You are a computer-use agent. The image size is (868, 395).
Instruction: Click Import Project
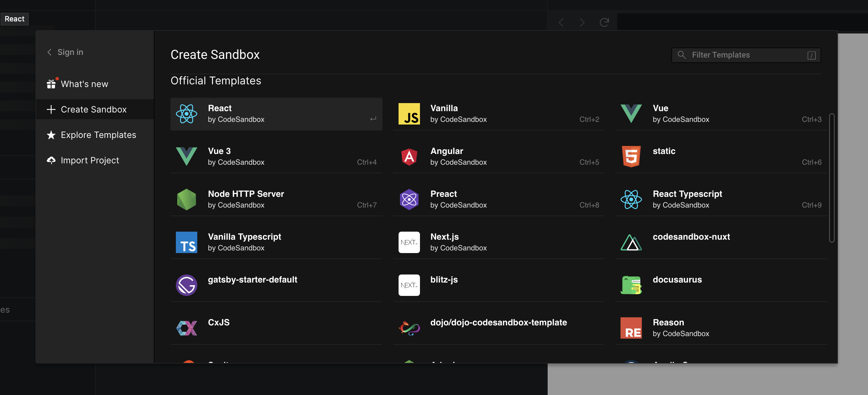point(90,160)
